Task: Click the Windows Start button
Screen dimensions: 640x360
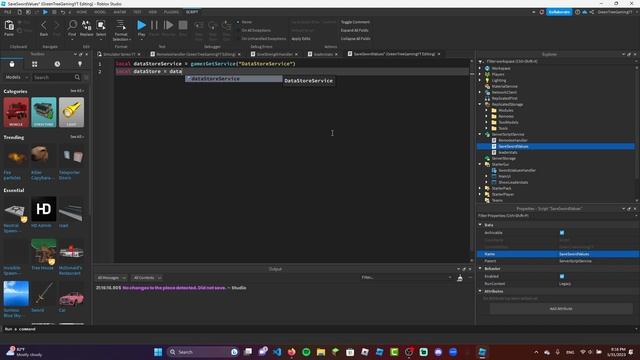Action: click(158, 352)
